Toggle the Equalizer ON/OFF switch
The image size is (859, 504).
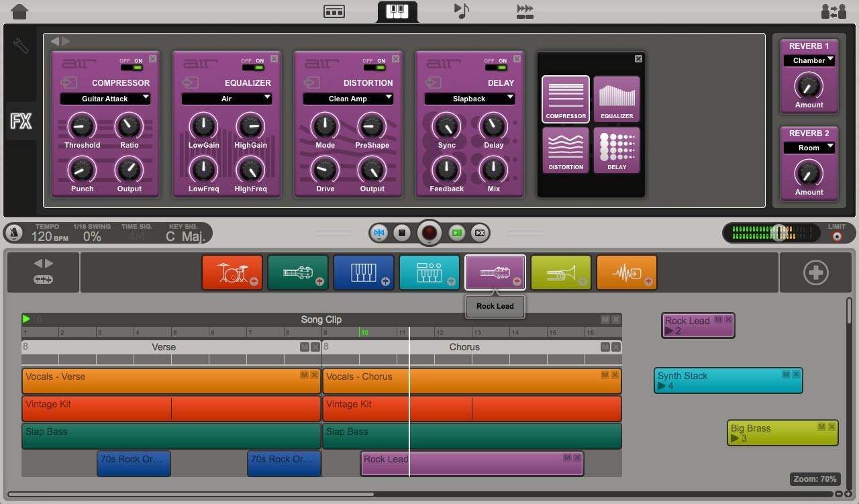(253, 68)
